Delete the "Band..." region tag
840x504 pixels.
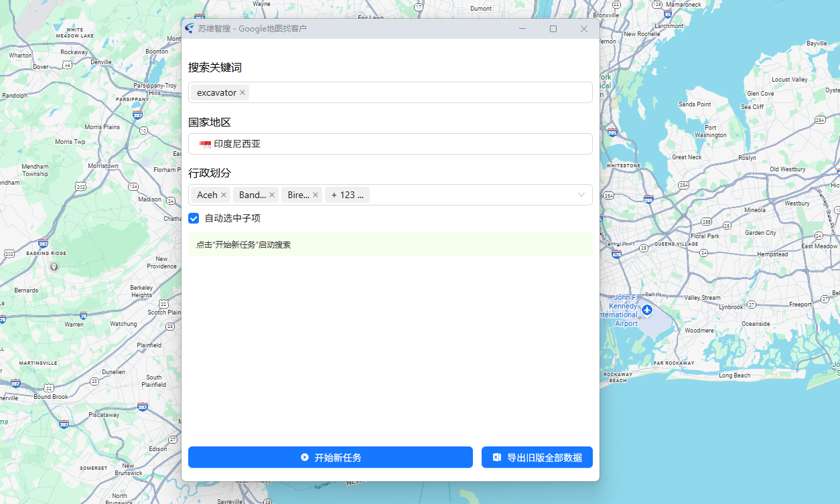click(x=272, y=195)
